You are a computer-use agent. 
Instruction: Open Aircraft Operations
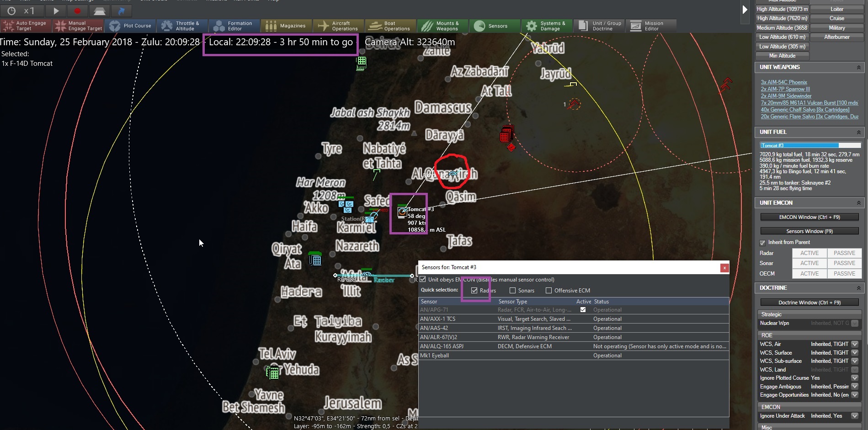point(339,26)
